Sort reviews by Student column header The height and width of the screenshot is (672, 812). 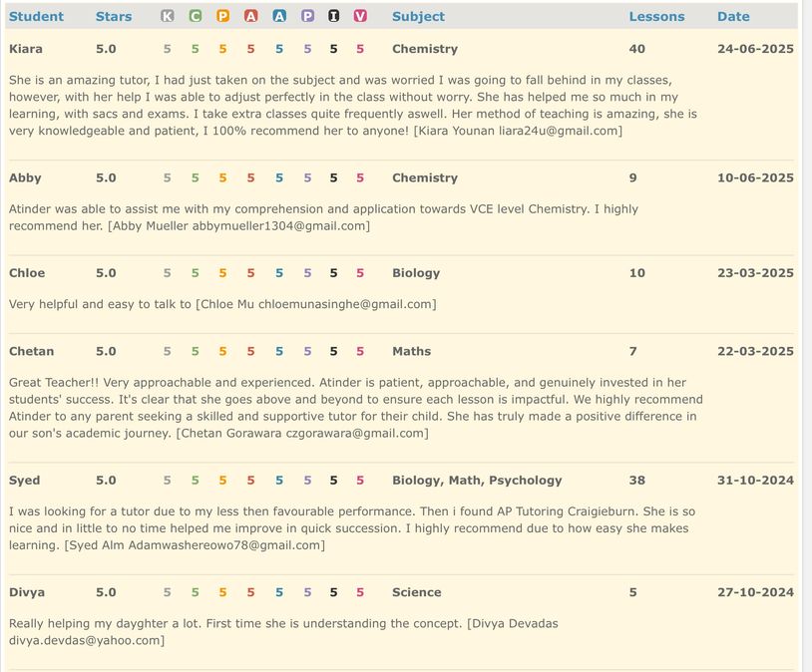click(36, 16)
